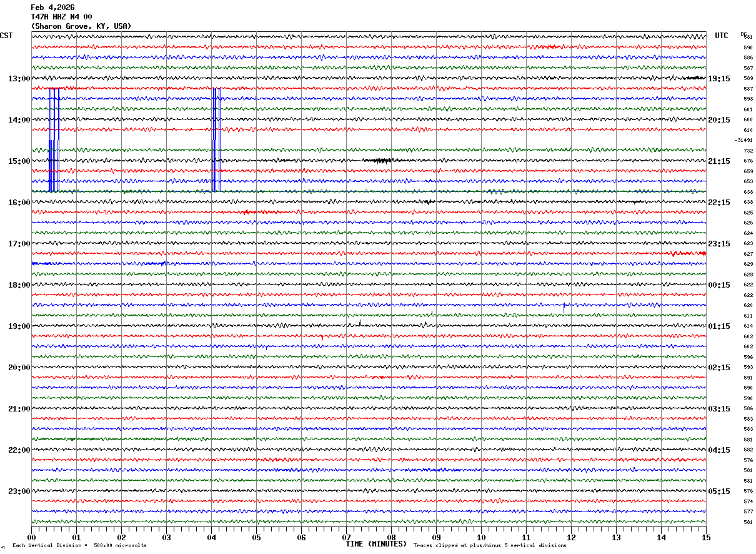Click the vertical division microvolts scale note
The image size is (756, 554).
click(x=79, y=546)
